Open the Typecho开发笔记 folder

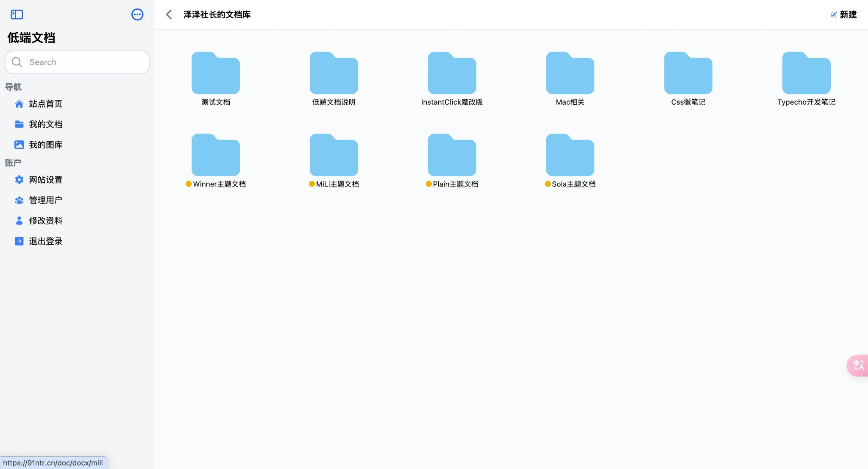[x=806, y=73]
